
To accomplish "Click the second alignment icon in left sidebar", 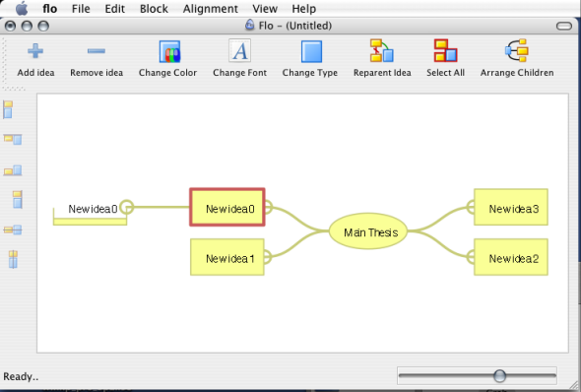I will click(13, 139).
